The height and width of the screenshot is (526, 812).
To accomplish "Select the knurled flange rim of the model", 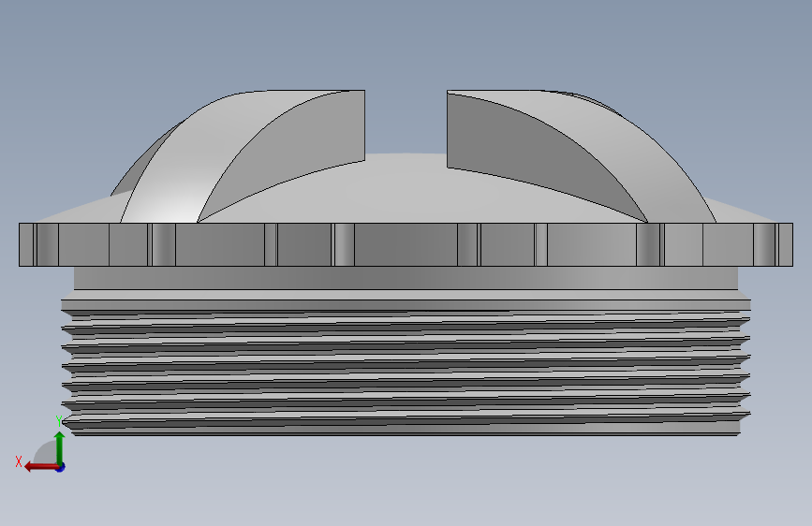I will click(x=406, y=244).
